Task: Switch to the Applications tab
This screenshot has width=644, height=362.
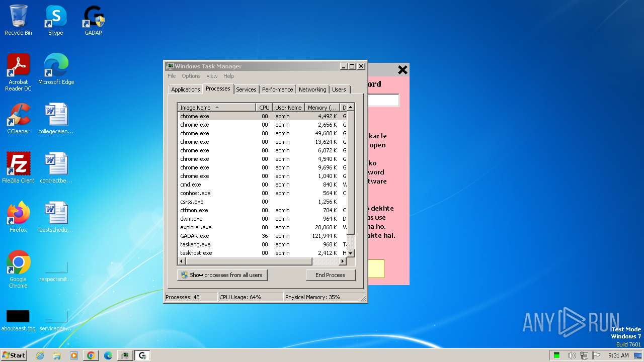Action: (185, 89)
